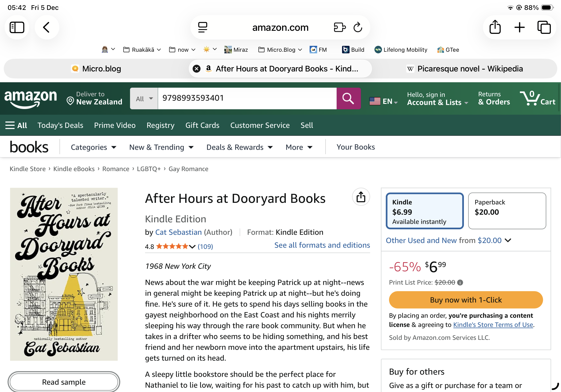Select the Paperback $20.00 format

(507, 211)
